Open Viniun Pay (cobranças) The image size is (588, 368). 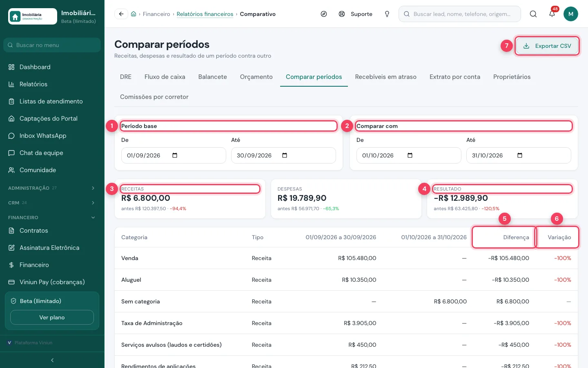point(52,282)
